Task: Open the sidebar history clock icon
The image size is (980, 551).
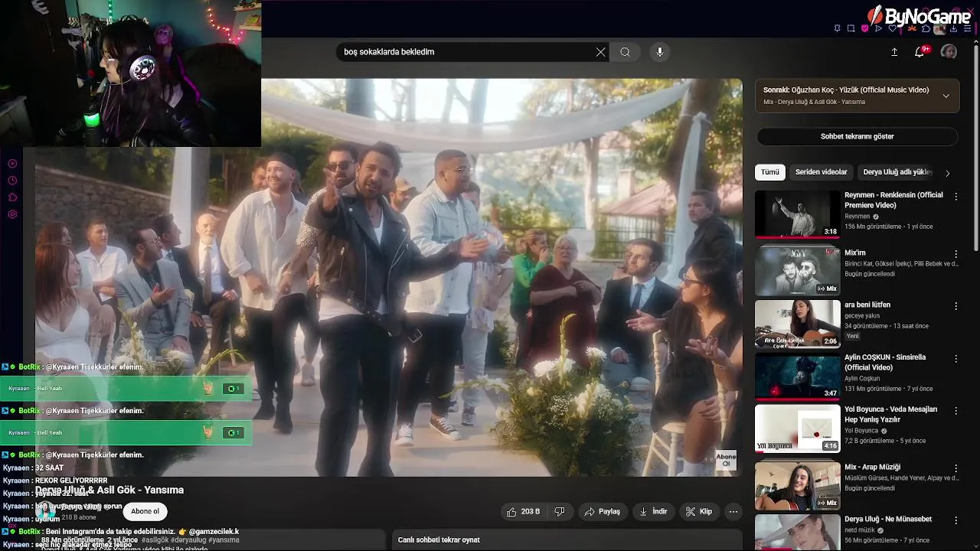Action: [12, 181]
